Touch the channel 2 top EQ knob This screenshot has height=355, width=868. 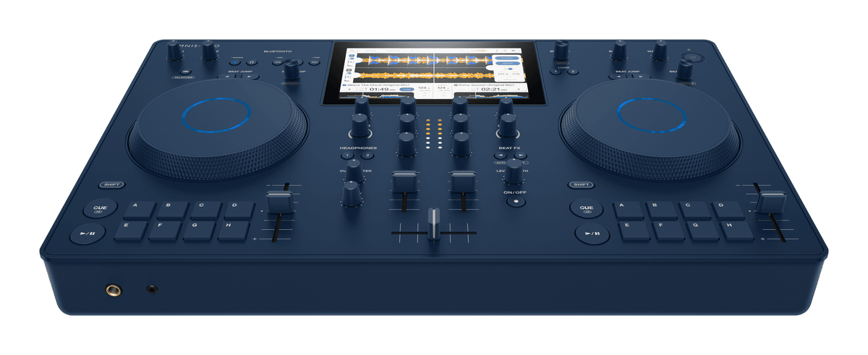[460, 108]
